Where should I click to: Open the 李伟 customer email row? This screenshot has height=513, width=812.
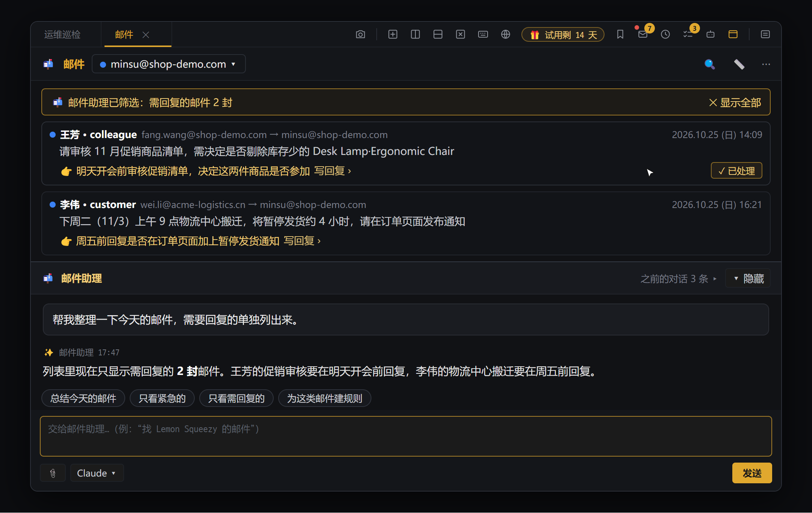click(x=406, y=223)
